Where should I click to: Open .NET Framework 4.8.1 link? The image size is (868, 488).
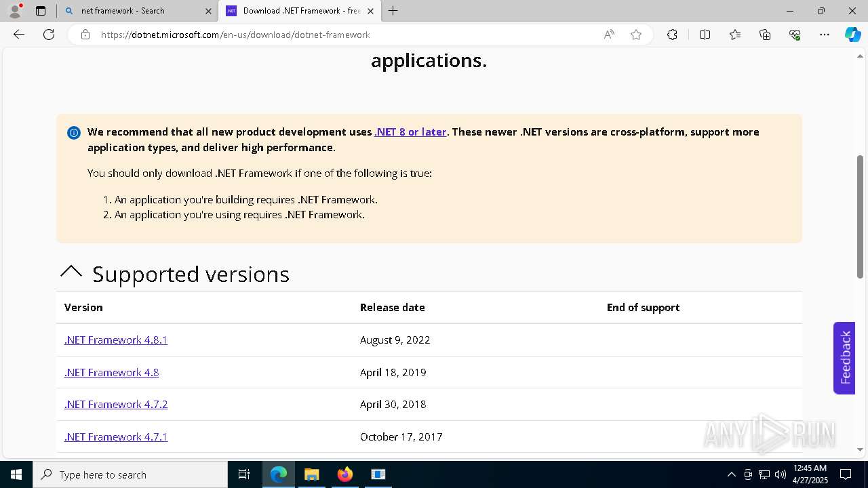coord(116,340)
